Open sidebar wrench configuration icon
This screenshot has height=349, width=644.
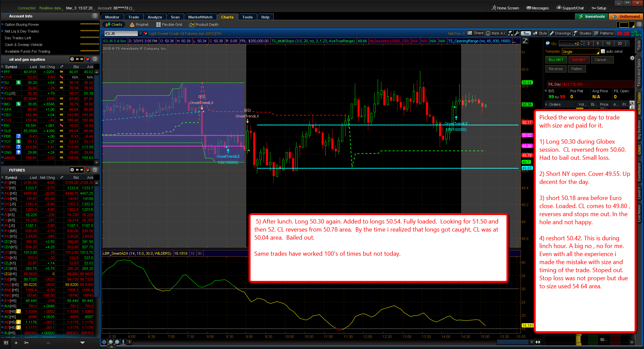click(x=26, y=343)
